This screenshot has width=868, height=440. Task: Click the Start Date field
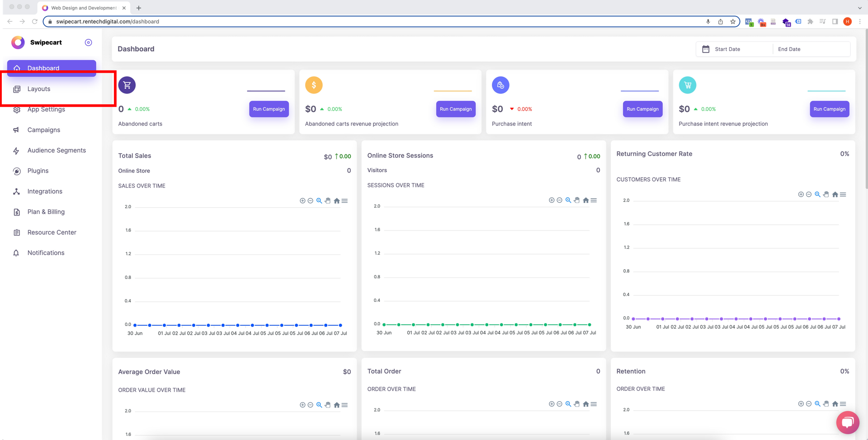(x=727, y=49)
